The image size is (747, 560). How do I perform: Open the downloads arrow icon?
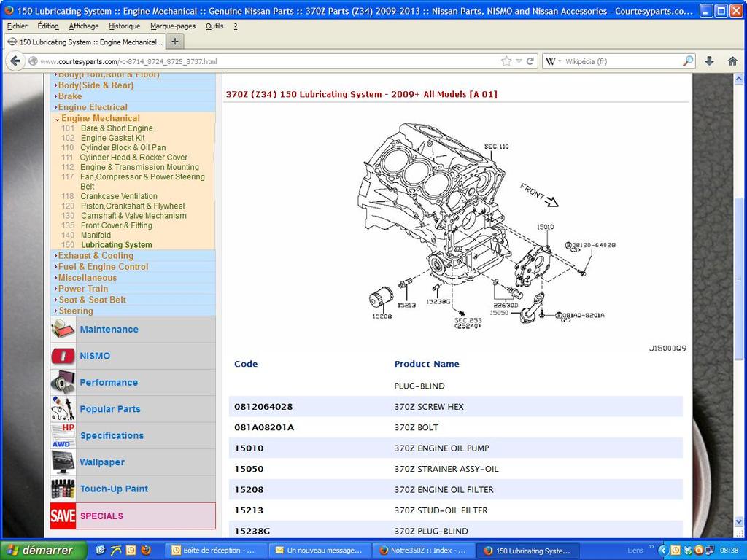coord(709,61)
